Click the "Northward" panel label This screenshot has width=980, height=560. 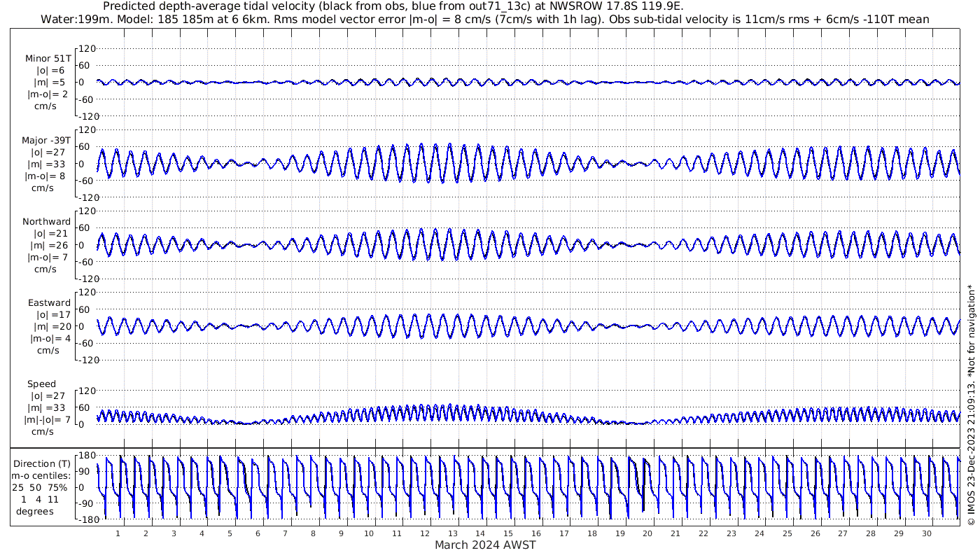[x=46, y=221]
